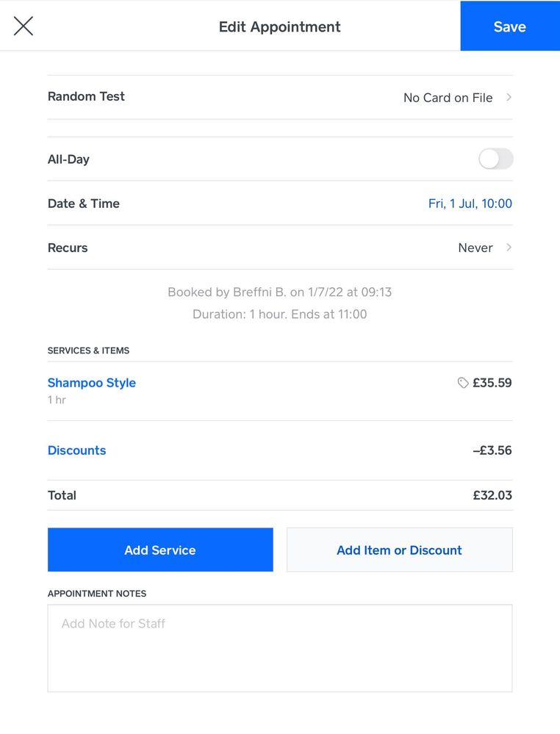Expand the No Card on File chevron
This screenshot has height=734, width=560.
(509, 97)
